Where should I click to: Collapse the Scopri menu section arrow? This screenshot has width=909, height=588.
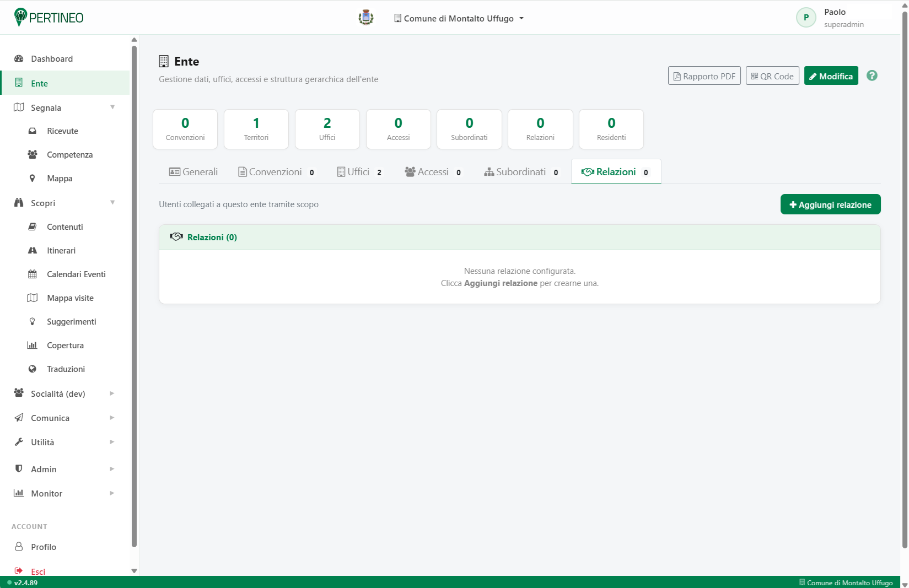112,202
